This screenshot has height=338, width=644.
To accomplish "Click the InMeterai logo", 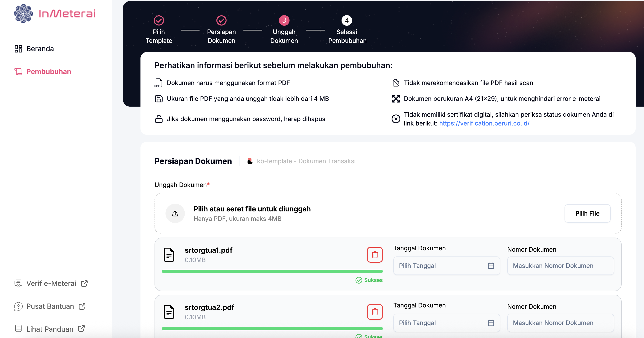I will coord(54,14).
